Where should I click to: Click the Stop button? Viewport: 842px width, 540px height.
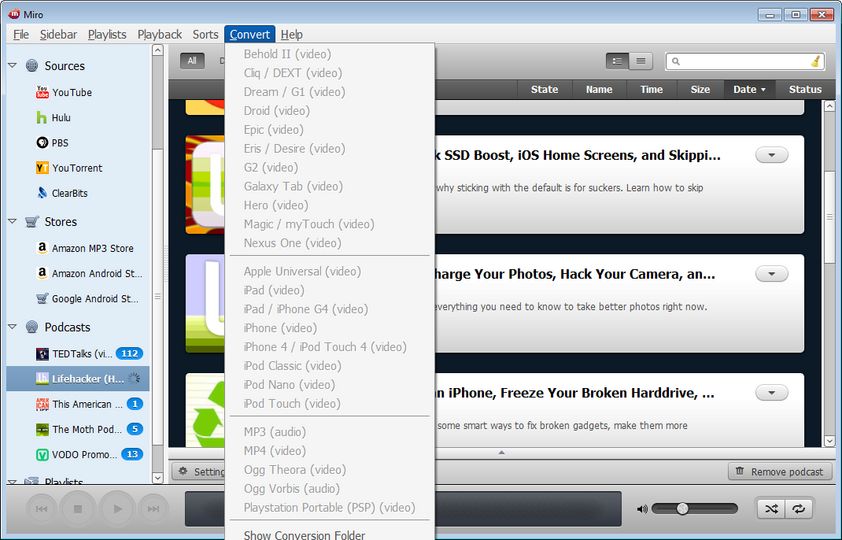[x=78, y=508]
